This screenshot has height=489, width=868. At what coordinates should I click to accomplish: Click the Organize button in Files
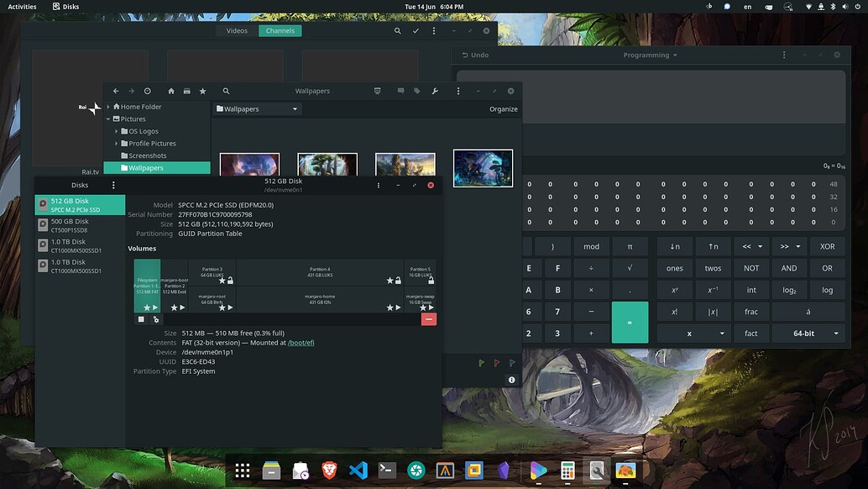point(503,108)
